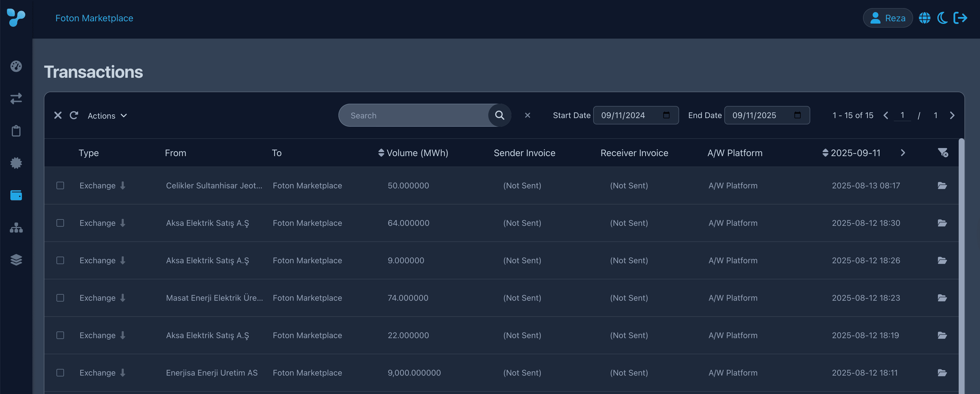The width and height of the screenshot is (980, 394).
Task: Click the clear filters funnel icon
Action: tap(942, 153)
